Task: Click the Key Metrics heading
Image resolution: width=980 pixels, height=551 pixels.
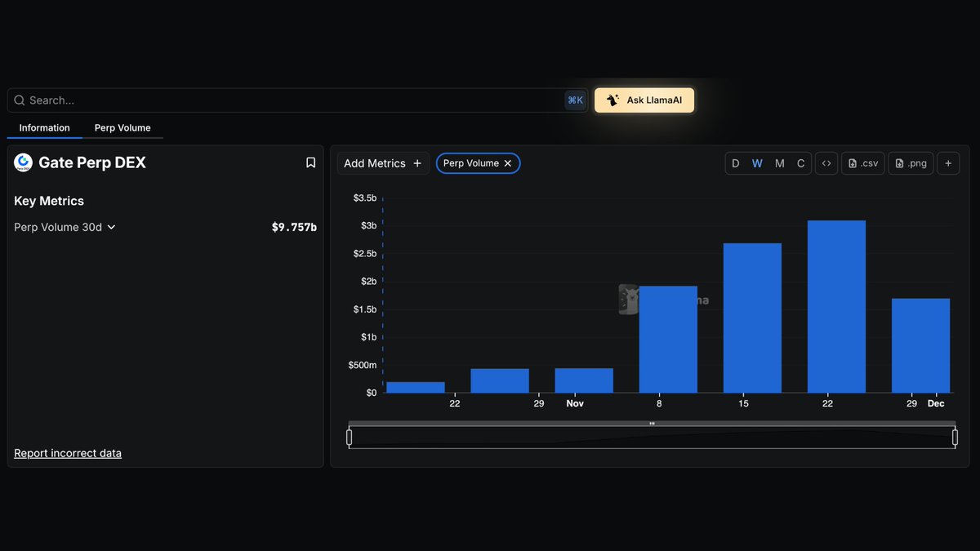Action: [49, 201]
